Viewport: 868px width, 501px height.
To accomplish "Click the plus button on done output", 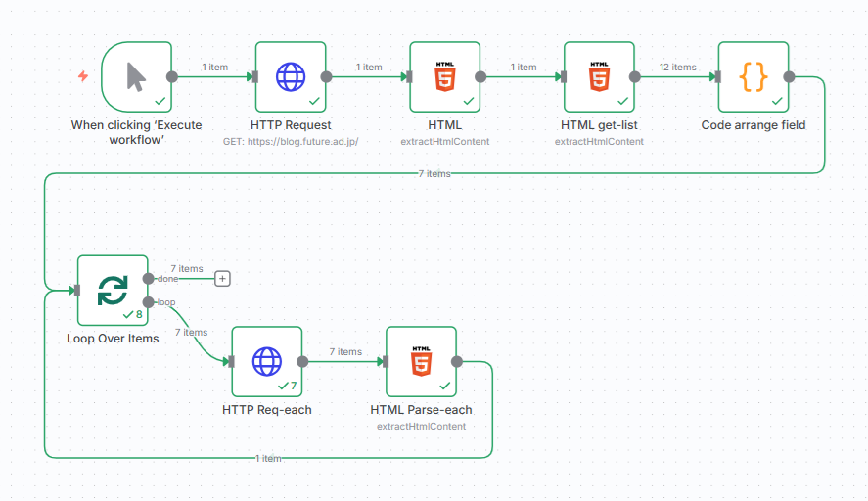I will tap(222, 279).
